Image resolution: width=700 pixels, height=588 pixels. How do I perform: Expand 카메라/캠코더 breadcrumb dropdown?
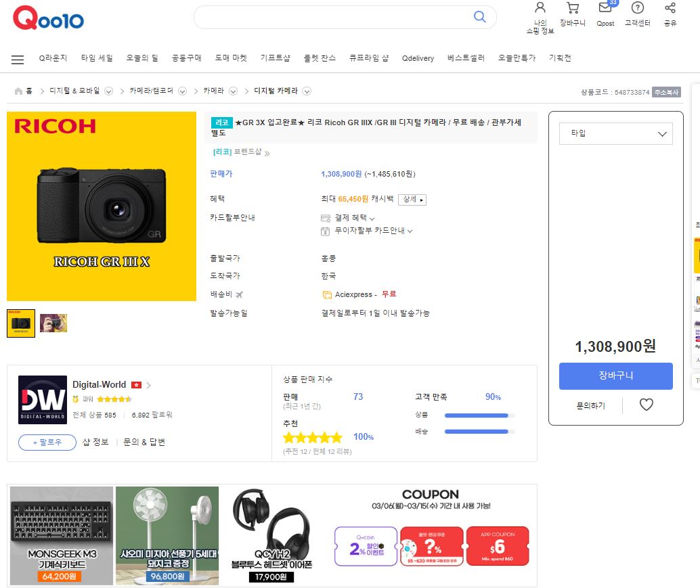[x=182, y=91]
